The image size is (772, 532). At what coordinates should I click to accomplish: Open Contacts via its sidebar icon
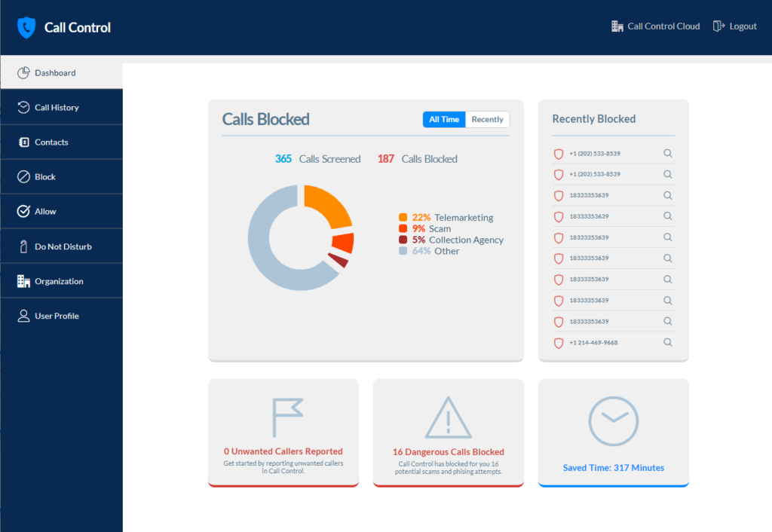[x=23, y=142]
